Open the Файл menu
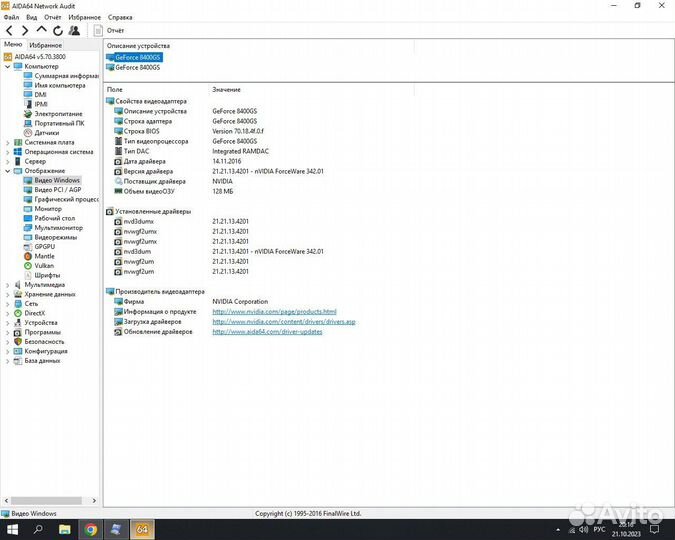Viewport: 675px width, 540px height. tap(11, 17)
